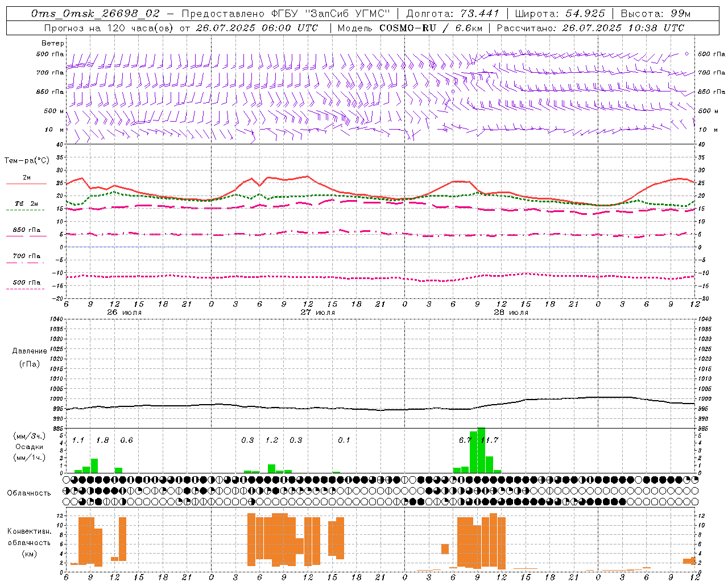Click the precipitation total 6.7
This screenshot has width=728, height=582.
pyautogui.click(x=465, y=440)
